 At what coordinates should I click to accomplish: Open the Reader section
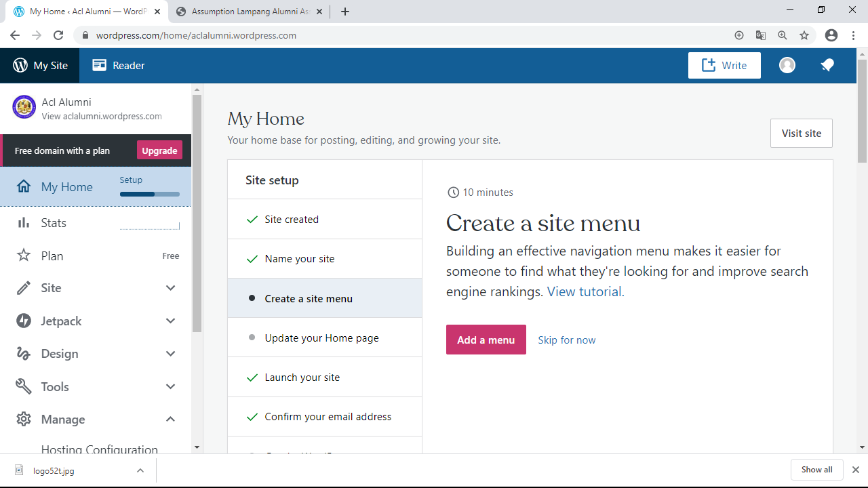[119, 66]
